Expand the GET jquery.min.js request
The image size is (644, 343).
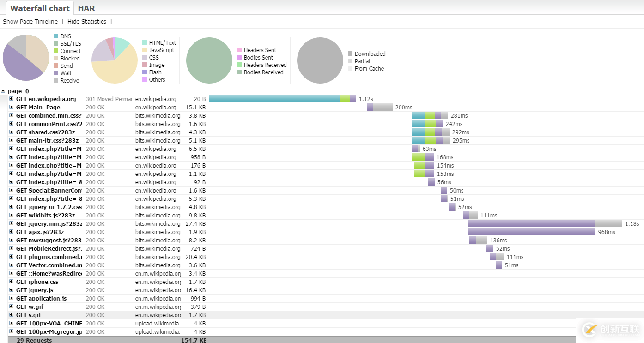(x=12, y=223)
